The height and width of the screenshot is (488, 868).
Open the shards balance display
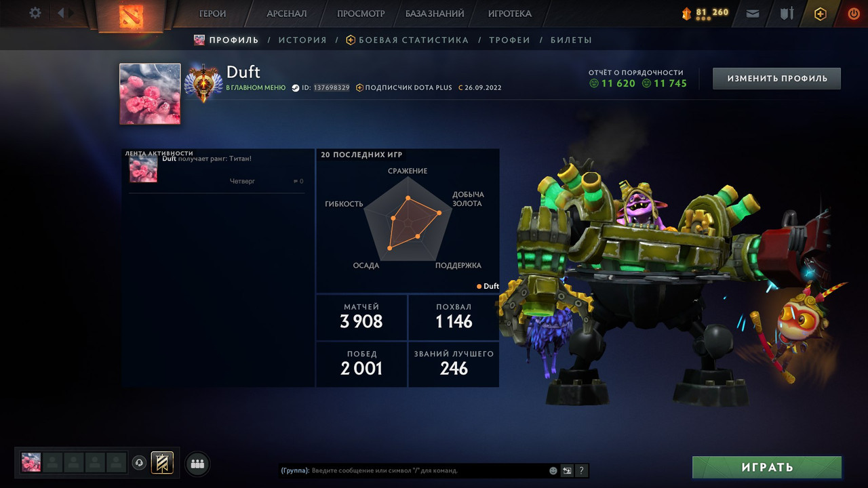click(x=705, y=13)
